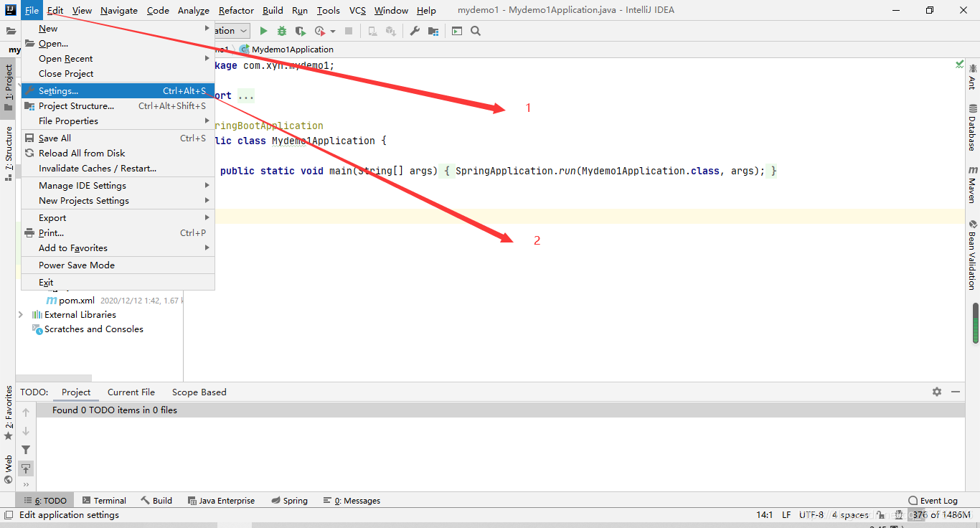
Task: Click the TODO filter funnel icon
Action: [x=26, y=450]
